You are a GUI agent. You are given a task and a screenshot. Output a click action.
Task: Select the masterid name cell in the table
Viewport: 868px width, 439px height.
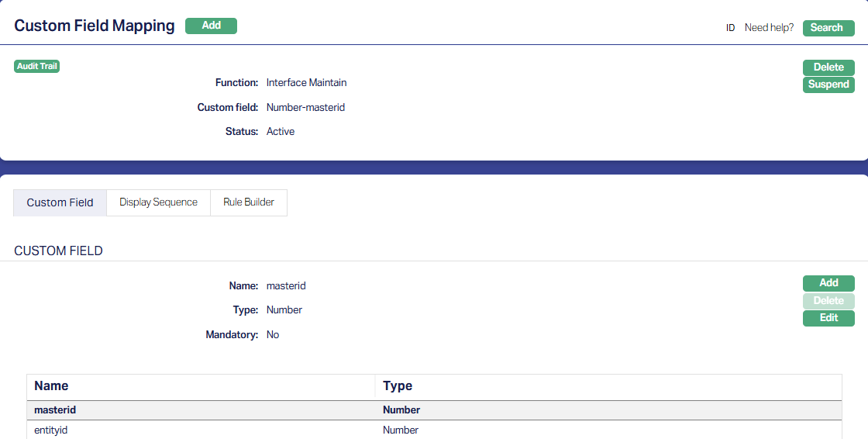click(x=55, y=410)
